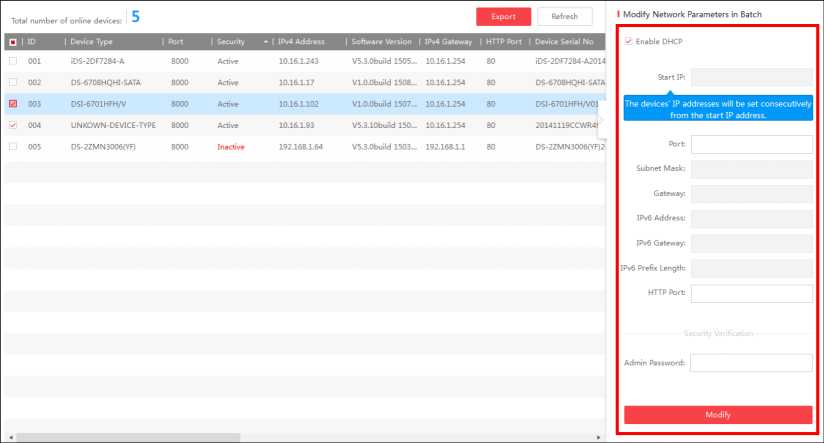Sort by Software Version column header
The image size is (824, 443).
pyautogui.click(x=380, y=42)
